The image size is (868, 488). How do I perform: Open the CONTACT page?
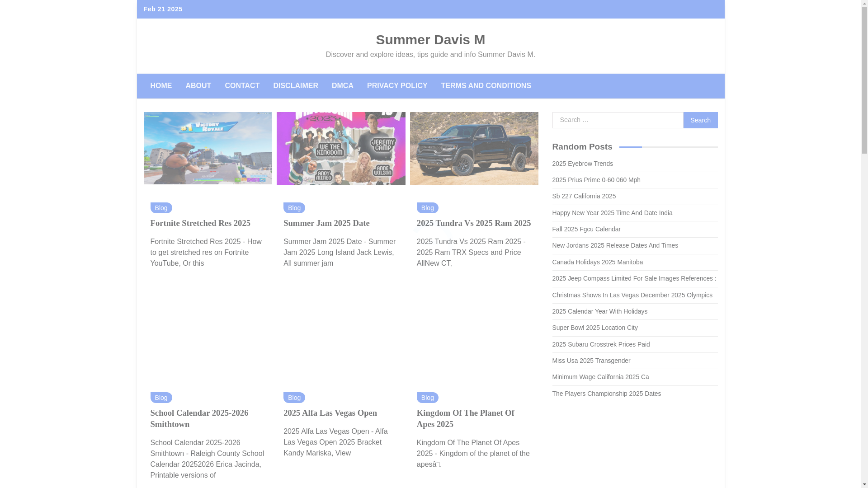click(x=242, y=86)
